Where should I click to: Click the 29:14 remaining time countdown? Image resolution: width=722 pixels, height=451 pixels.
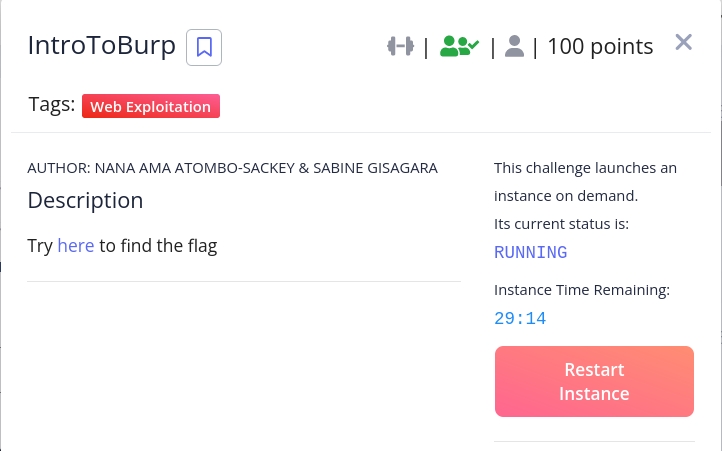click(x=520, y=319)
